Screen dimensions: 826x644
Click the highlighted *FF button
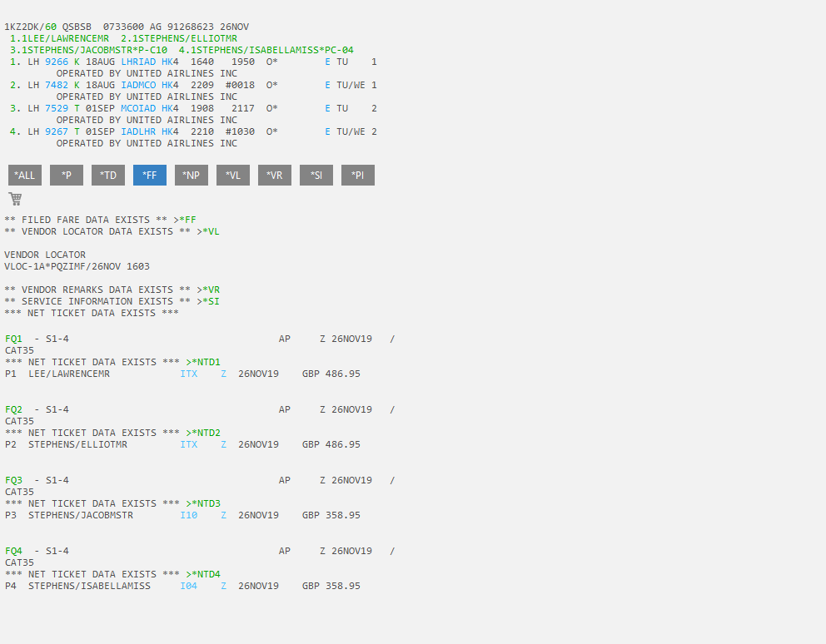coord(150,176)
